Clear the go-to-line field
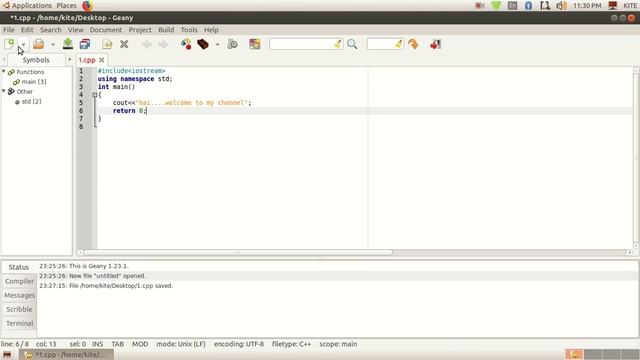The width and height of the screenshot is (640, 360). (399, 44)
